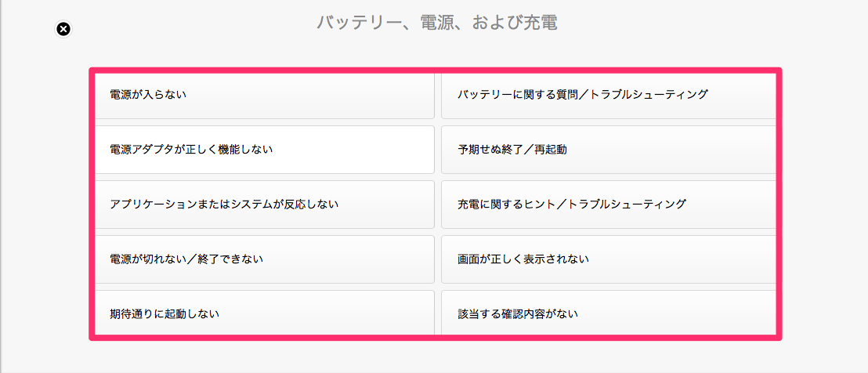The width and height of the screenshot is (868, 373).
Task: Report that the power won't turn on
Action: click(265, 95)
